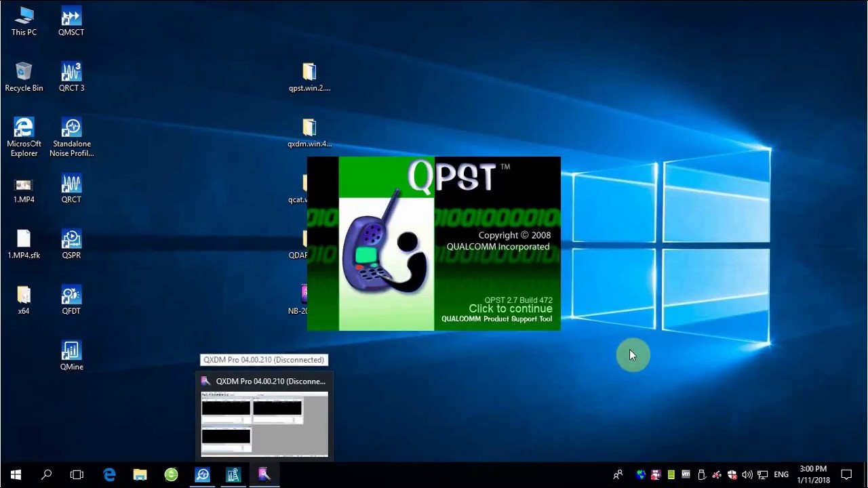This screenshot has height=488, width=868.
Task: Click the pink recorder tray icon
Action: [x=656, y=474]
